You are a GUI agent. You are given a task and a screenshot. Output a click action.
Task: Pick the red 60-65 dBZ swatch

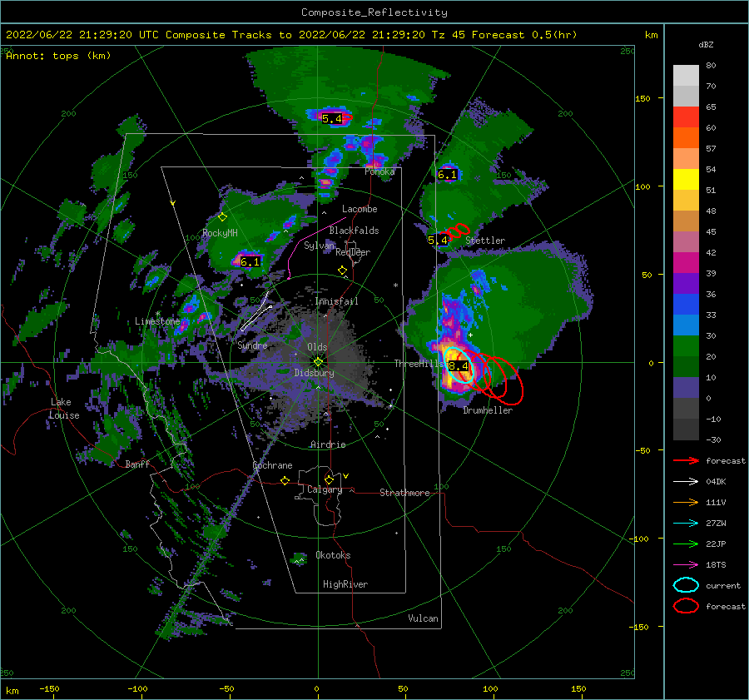686,117
